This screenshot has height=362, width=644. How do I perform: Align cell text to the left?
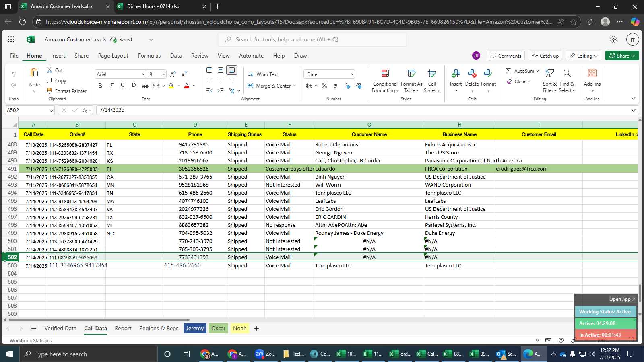[209, 80]
